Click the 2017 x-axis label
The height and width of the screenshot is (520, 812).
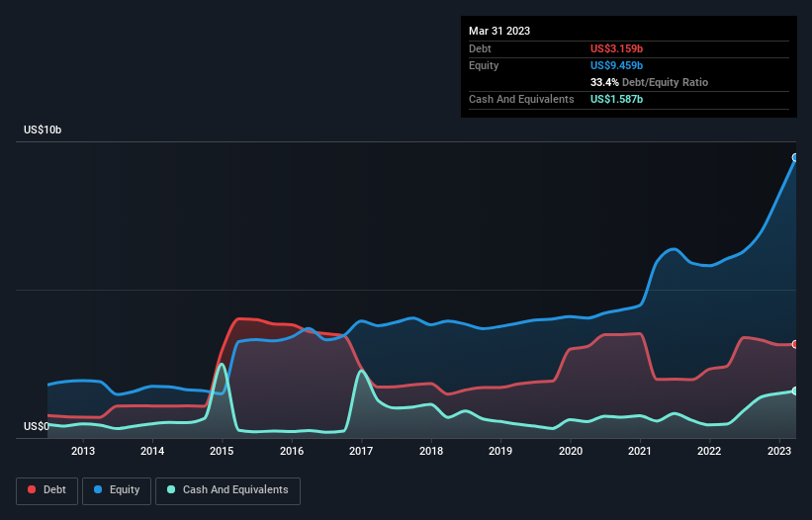(361, 451)
